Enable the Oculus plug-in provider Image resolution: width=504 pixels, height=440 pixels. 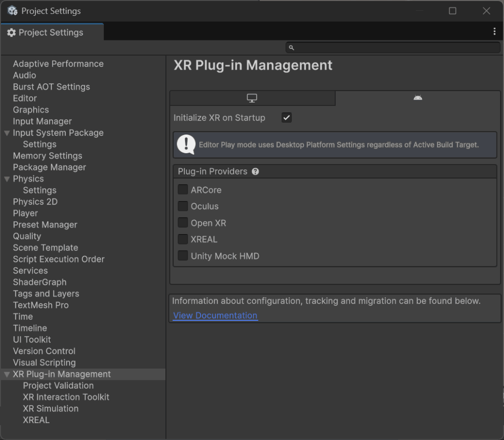point(183,206)
